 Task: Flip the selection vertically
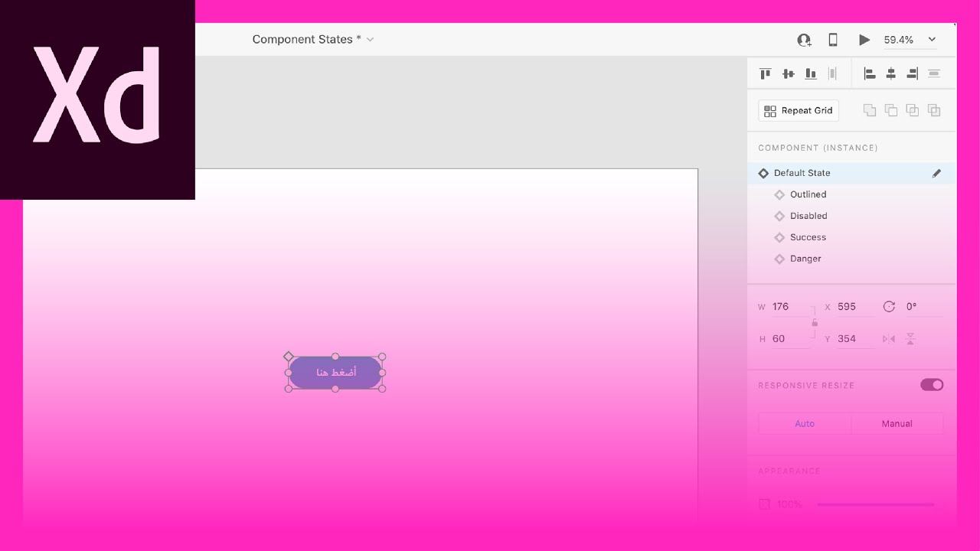coord(910,339)
